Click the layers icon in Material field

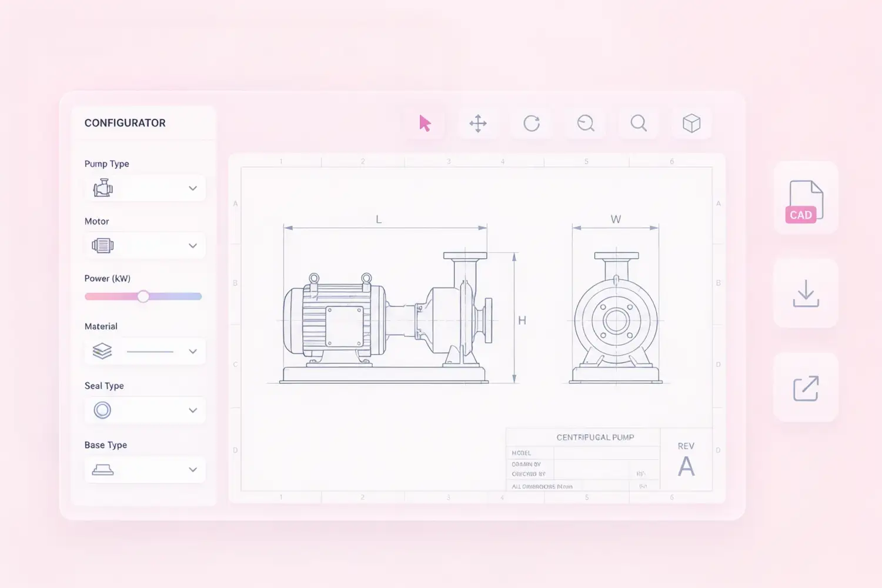pyautogui.click(x=102, y=351)
